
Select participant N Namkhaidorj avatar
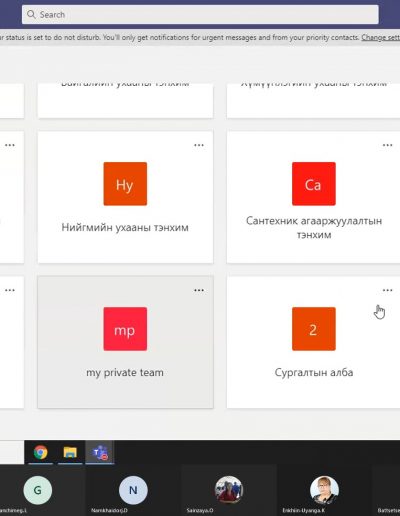[x=133, y=490]
